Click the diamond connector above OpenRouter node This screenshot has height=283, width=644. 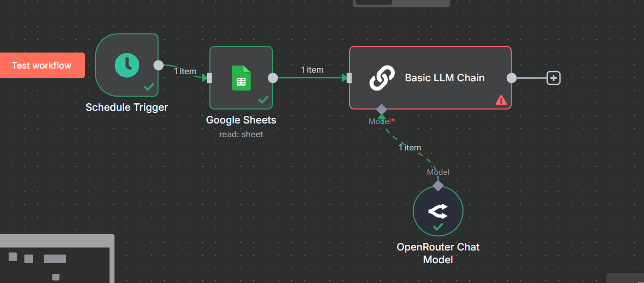pos(438,185)
